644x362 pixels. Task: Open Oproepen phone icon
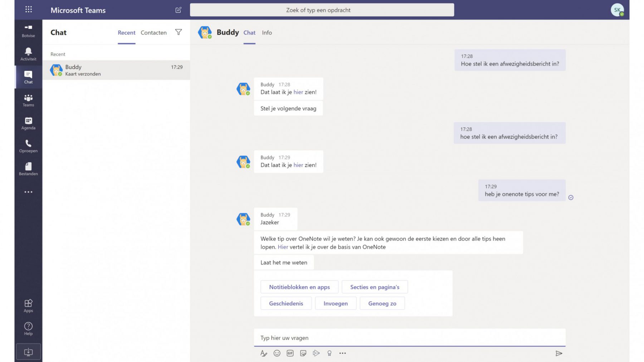pos(28,146)
